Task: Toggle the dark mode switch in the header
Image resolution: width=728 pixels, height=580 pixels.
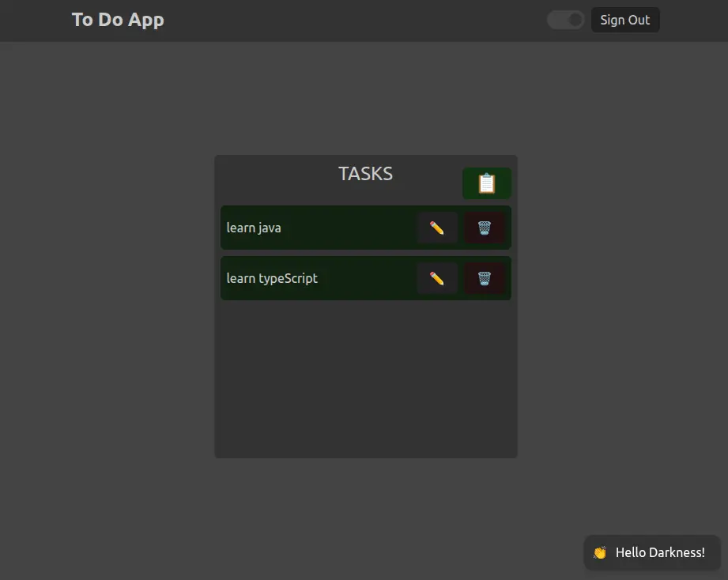Action: 565,20
